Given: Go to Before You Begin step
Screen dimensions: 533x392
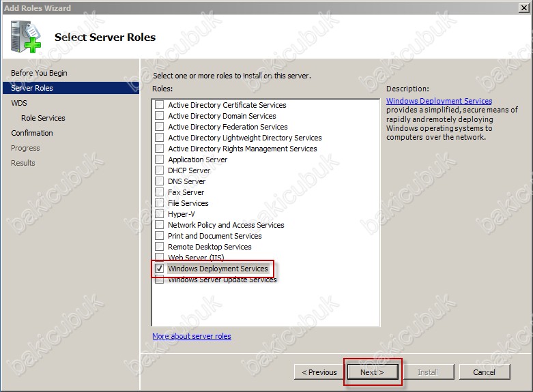Looking at the screenshot, I should coord(39,73).
